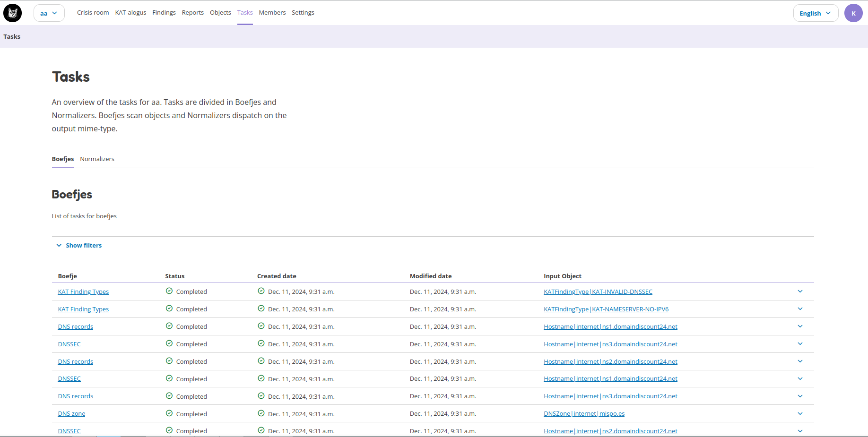Open KAT Finding Types link for KAT-INVALID-DNSSEC
The width and height of the screenshot is (868, 437).
tap(83, 292)
